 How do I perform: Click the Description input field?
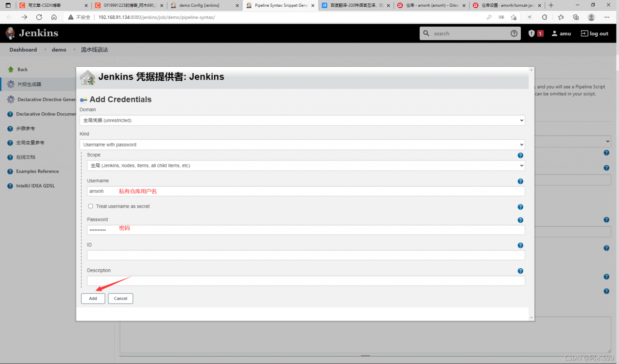point(306,281)
